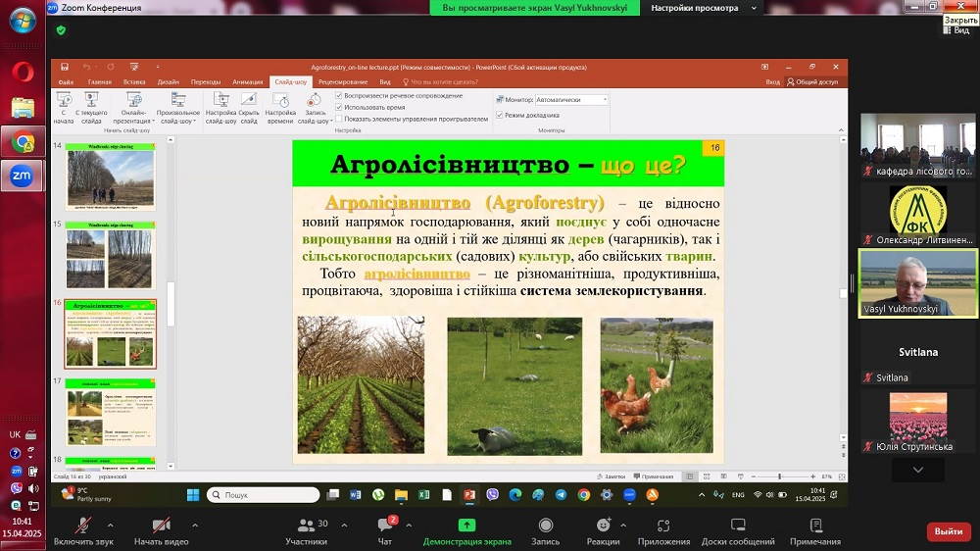Open Реакции reactions
The image size is (980, 551).
tap(603, 531)
